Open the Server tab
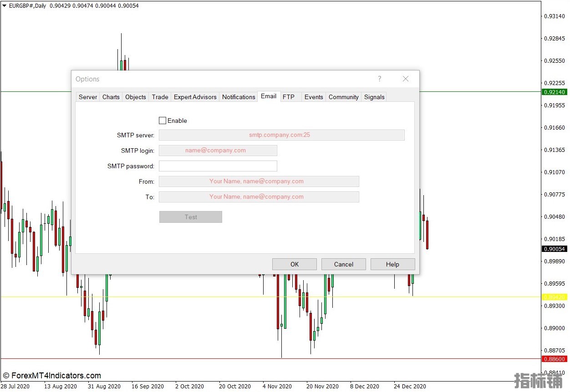This screenshot has height=392, width=570. coord(88,97)
